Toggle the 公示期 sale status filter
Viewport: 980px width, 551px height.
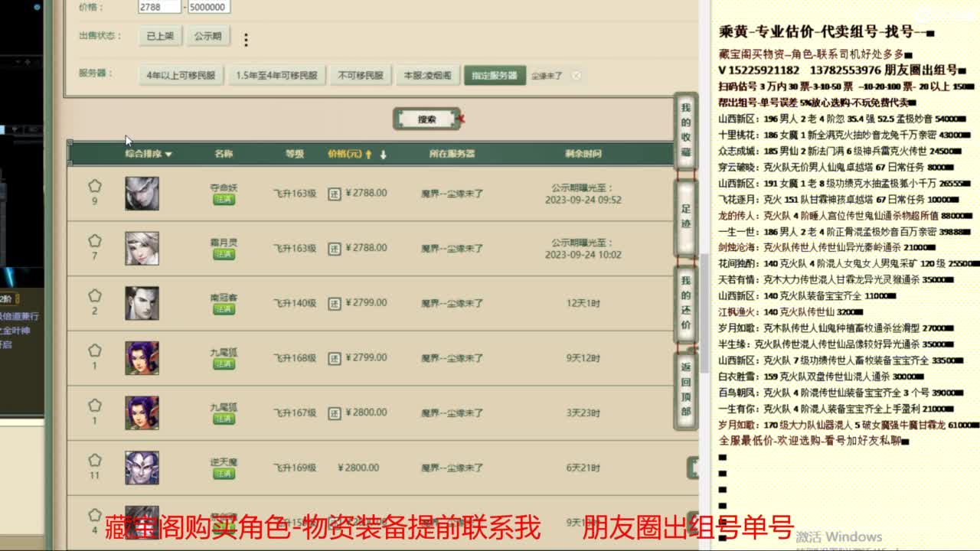(x=207, y=36)
